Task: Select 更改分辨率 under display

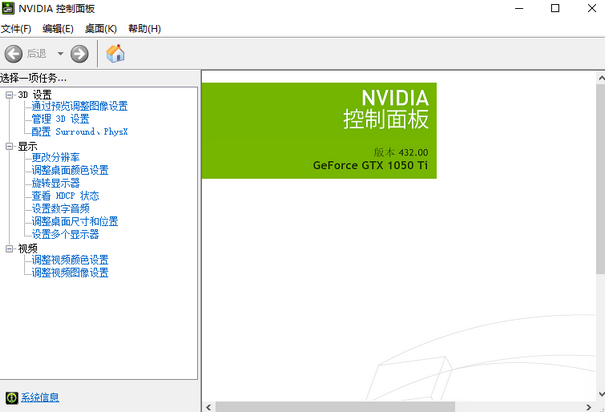Action: (56, 158)
